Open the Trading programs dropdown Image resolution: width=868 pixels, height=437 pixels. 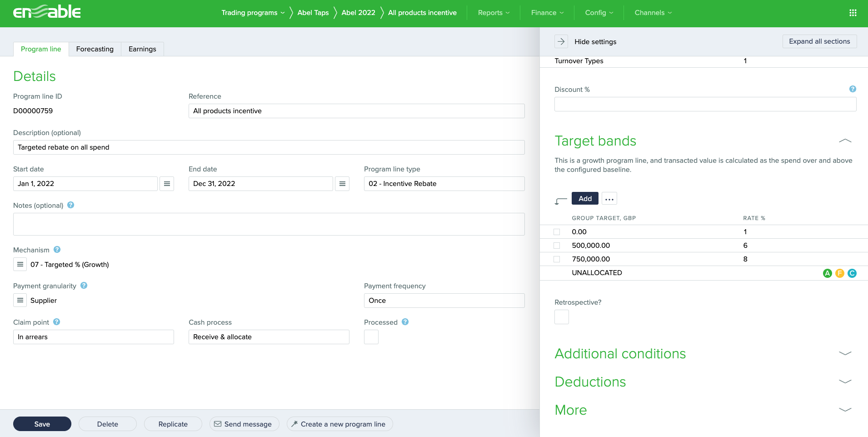tap(253, 13)
